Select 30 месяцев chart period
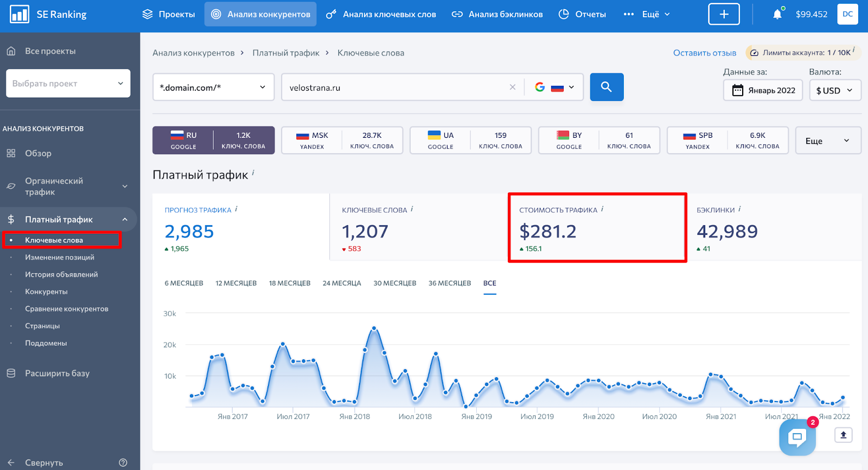This screenshot has height=470, width=868. (x=395, y=283)
